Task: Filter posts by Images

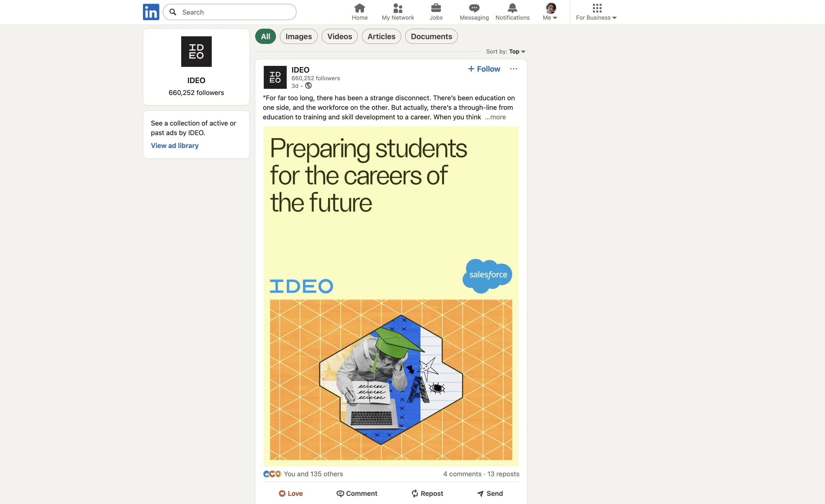Action: click(x=298, y=37)
